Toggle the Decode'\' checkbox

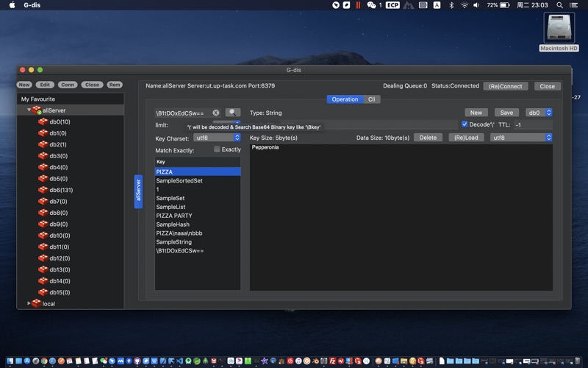[x=465, y=124]
